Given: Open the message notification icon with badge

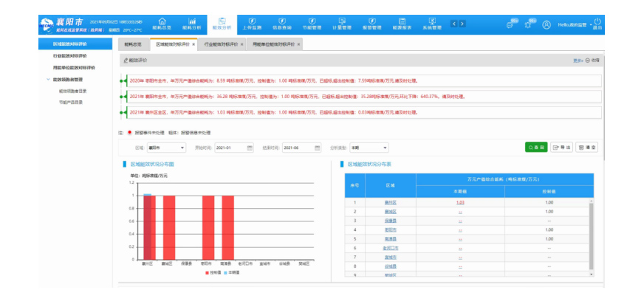Looking at the screenshot, I should 510,24.
